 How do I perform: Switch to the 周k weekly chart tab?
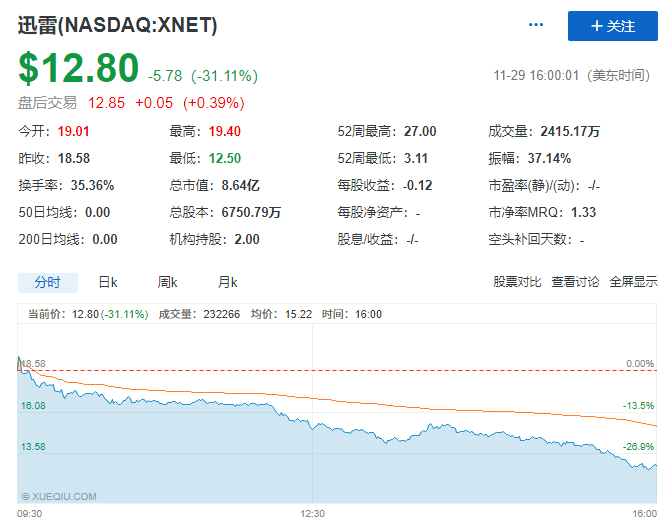(167, 282)
